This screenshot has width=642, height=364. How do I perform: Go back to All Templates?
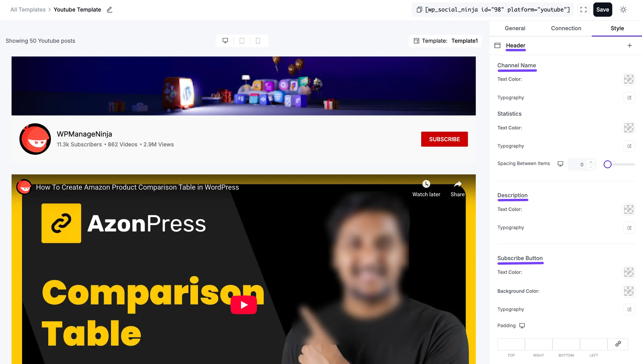28,10
